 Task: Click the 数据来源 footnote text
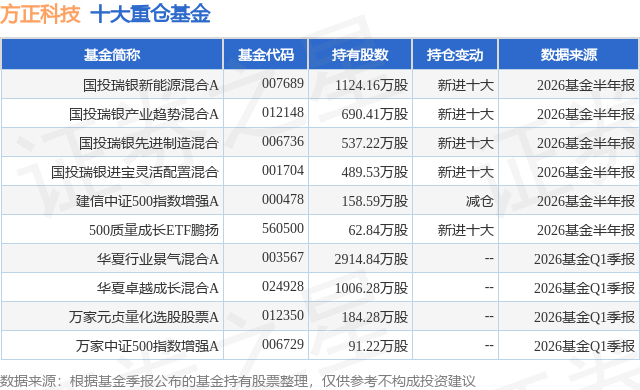pos(238,381)
